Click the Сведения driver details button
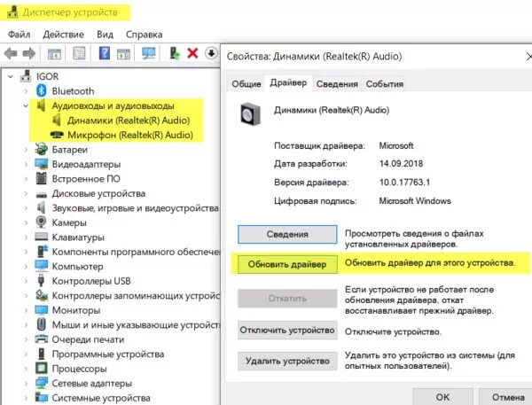Viewport: 532px width, 405px height. [287, 234]
